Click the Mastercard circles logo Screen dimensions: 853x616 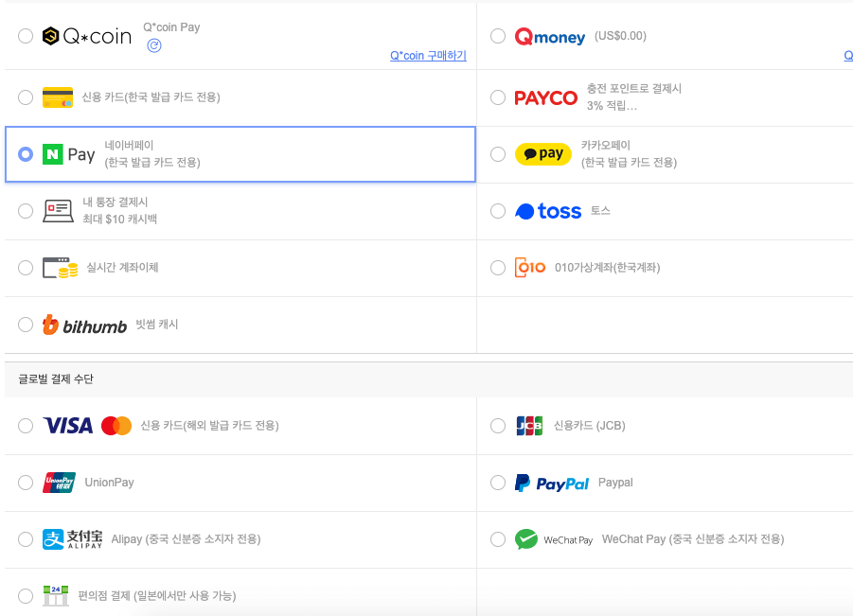[x=116, y=426]
